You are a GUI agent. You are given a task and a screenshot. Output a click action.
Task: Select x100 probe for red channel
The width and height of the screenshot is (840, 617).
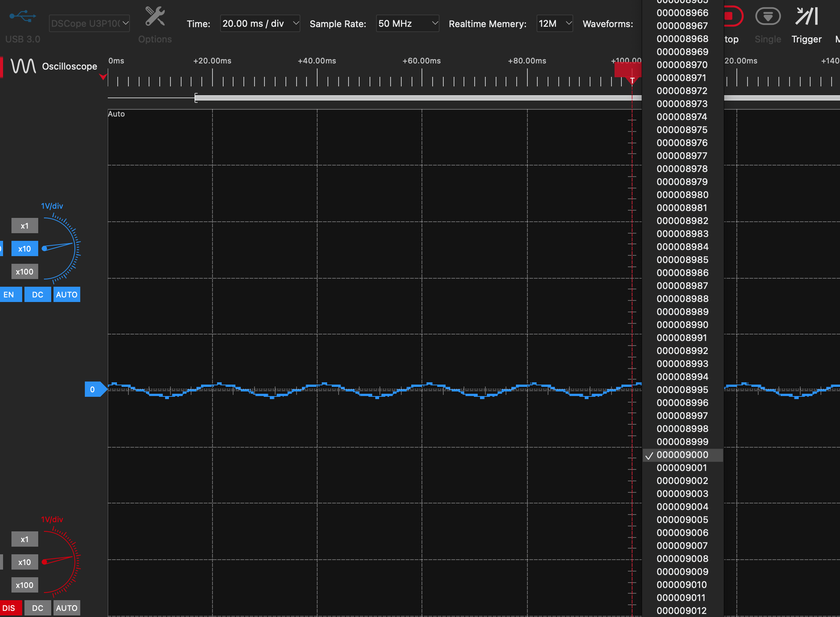(x=24, y=585)
